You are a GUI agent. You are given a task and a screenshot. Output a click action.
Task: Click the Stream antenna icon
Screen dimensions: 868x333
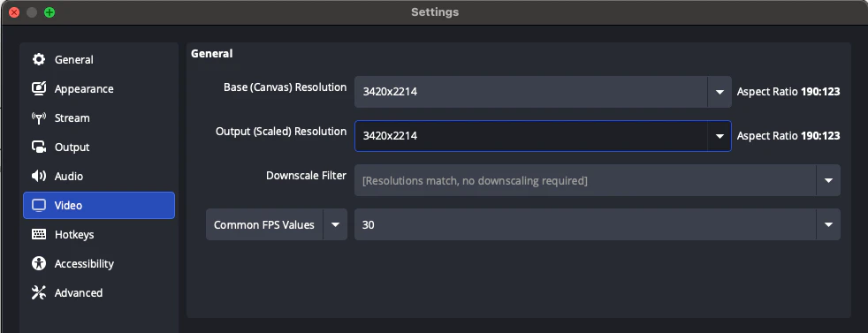[39, 117]
